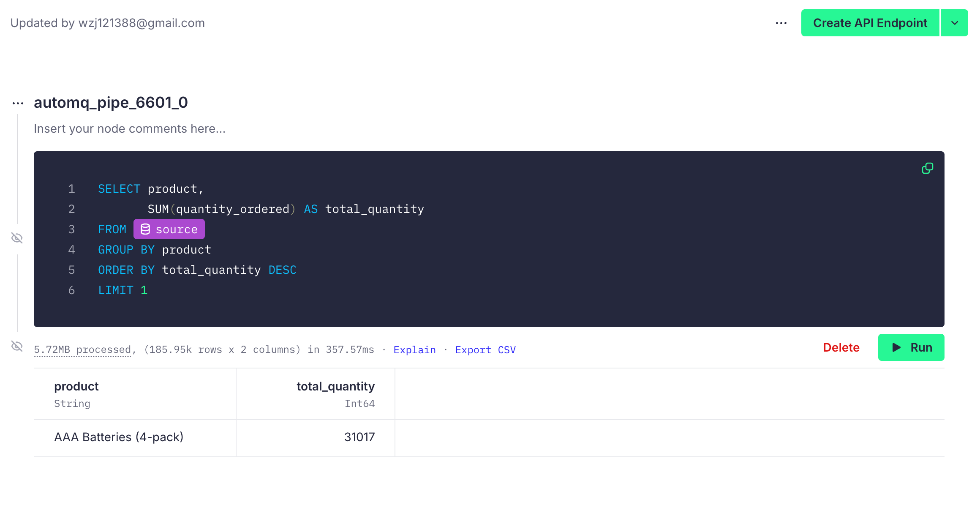Select the total_quantity column header
This screenshot has width=980, height=524.
(335, 386)
